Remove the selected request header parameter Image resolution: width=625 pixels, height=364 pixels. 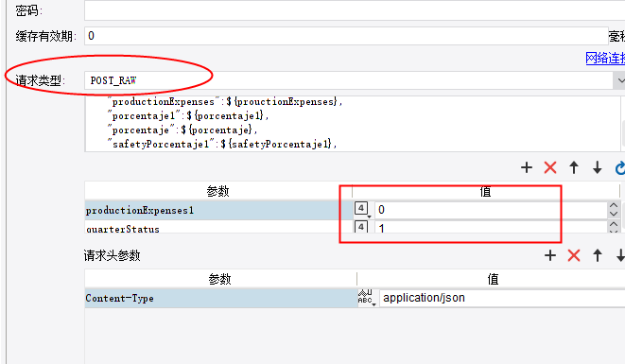coord(574,255)
